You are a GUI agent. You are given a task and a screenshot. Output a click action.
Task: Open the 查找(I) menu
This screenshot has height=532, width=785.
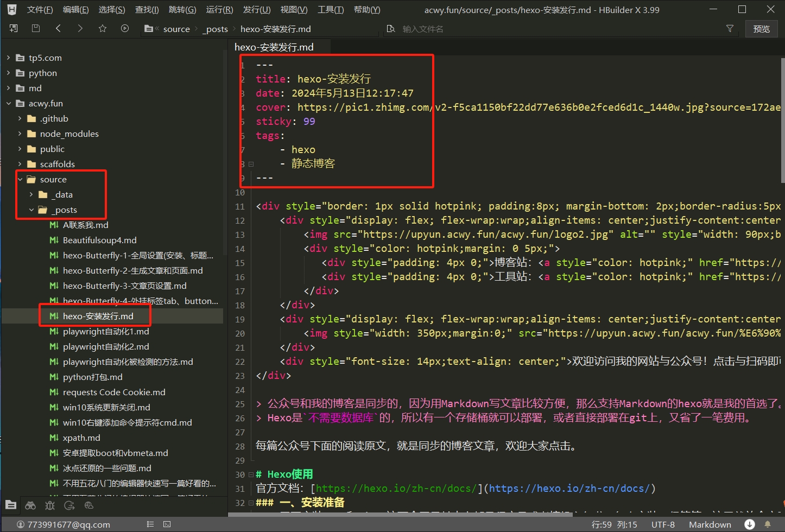click(x=147, y=9)
